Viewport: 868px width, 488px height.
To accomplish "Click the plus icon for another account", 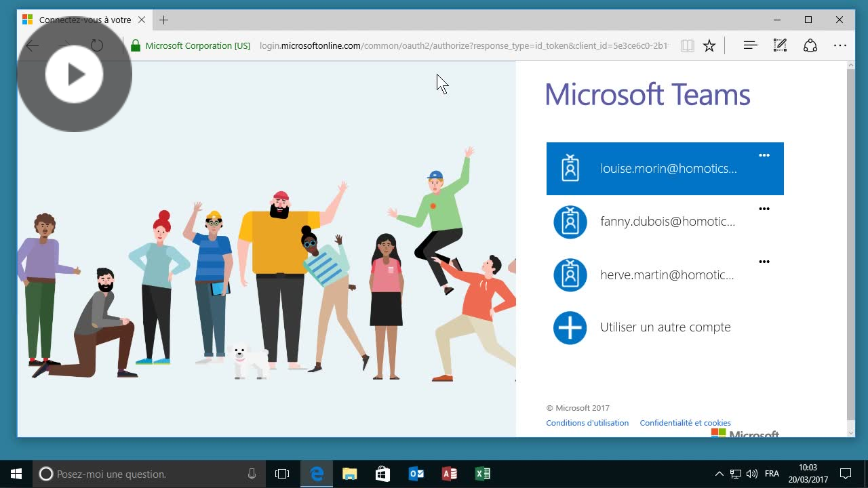I will point(570,328).
